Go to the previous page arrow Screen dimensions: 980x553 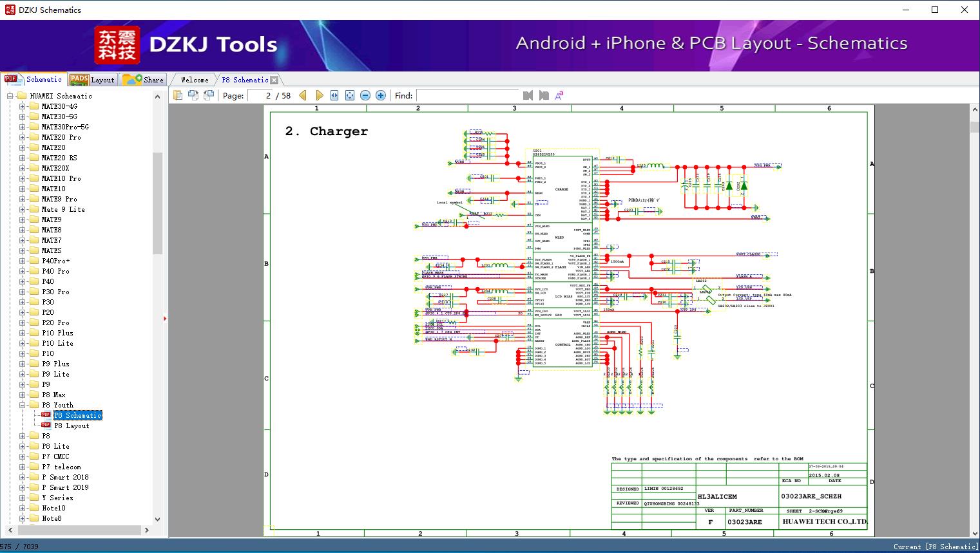303,95
